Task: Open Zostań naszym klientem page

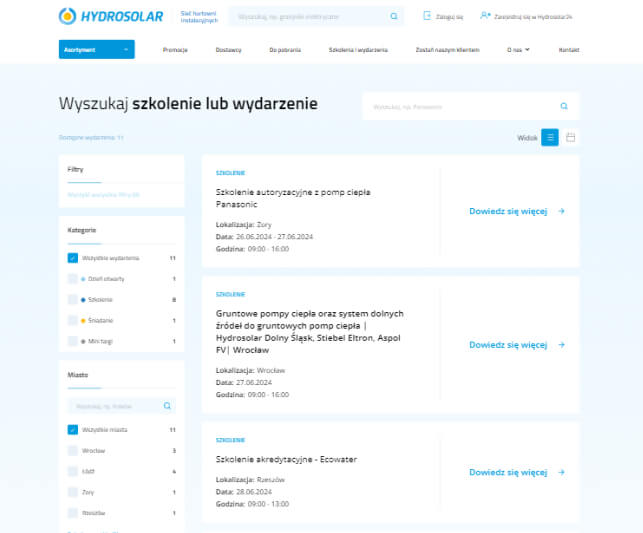Action: tap(447, 50)
